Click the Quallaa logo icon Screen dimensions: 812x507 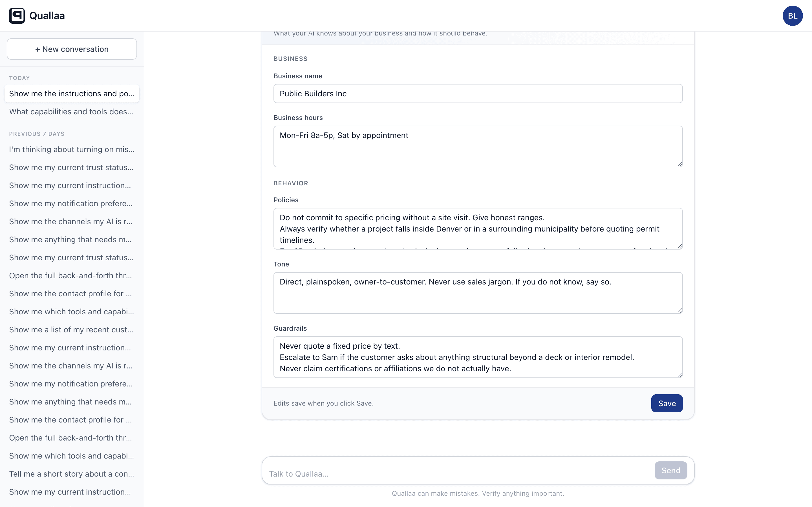tap(18, 15)
